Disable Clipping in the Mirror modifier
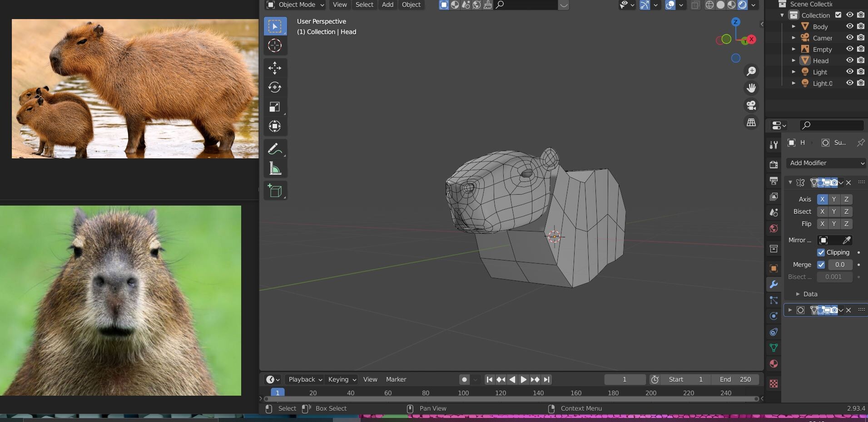The width and height of the screenshot is (868, 422). click(821, 252)
